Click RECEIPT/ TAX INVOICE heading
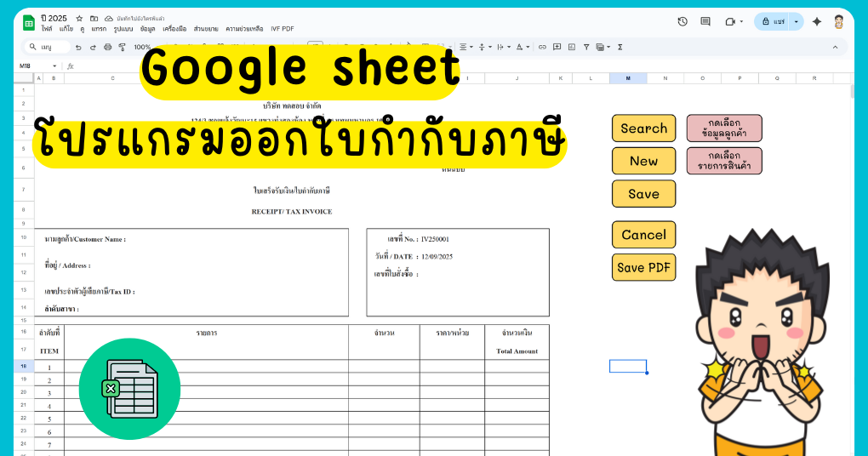The image size is (868, 456). pos(292,211)
